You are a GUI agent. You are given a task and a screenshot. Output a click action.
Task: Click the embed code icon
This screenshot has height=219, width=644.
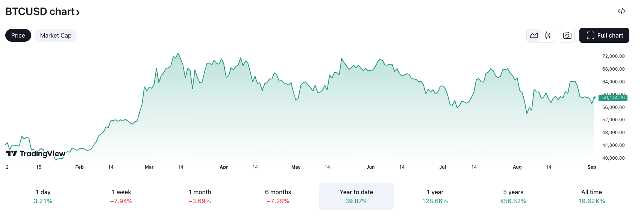[x=621, y=11]
